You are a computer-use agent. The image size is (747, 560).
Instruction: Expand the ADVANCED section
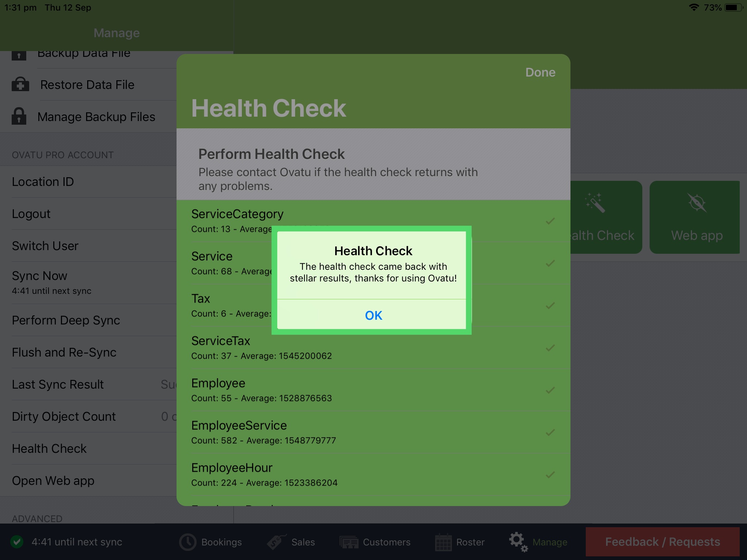[36, 518]
